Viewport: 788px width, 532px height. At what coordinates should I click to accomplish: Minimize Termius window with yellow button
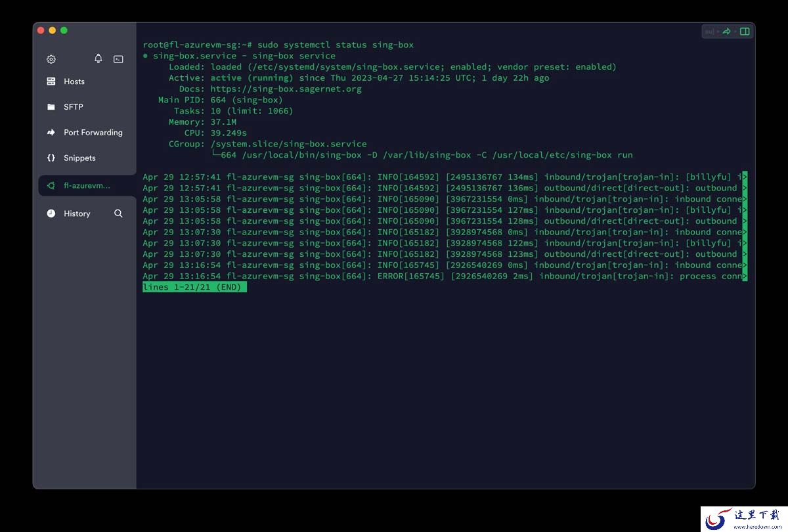(x=53, y=30)
